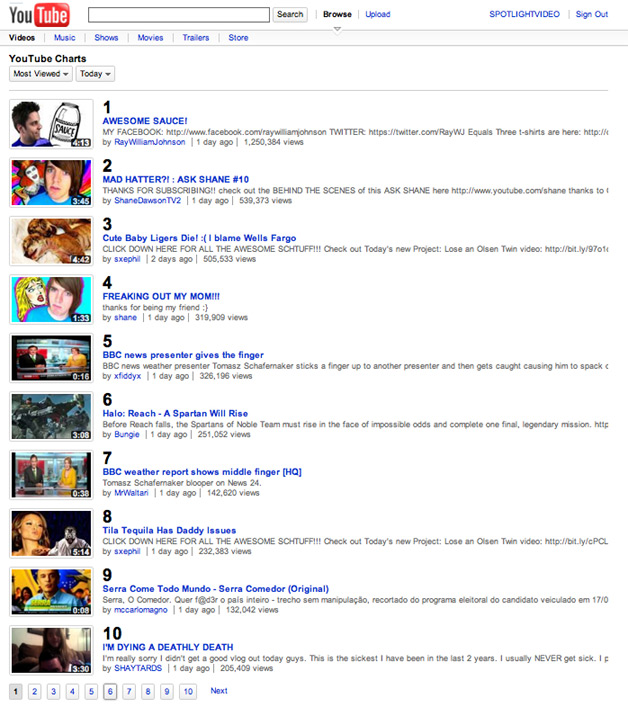
Task: Open RayWilliamJohnson's channel link
Action: pyautogui.click(x=150, y=142)
